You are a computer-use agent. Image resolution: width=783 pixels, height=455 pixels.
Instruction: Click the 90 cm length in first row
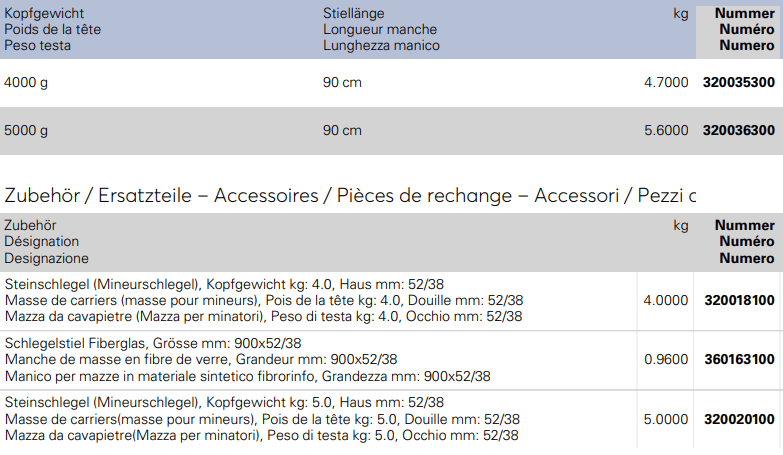pos(342,82)
